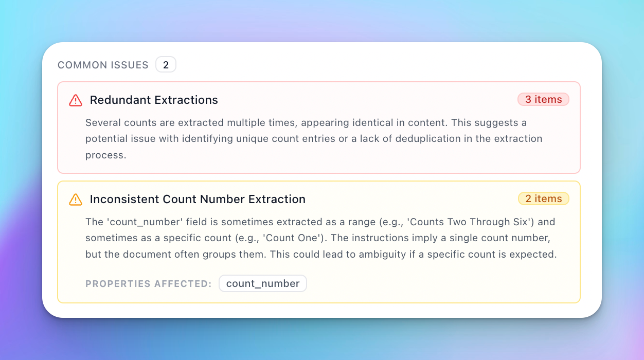Click the word 'process.' ending the first description
Viewport: 644px width, 360px height.
[x=105, y=155]
